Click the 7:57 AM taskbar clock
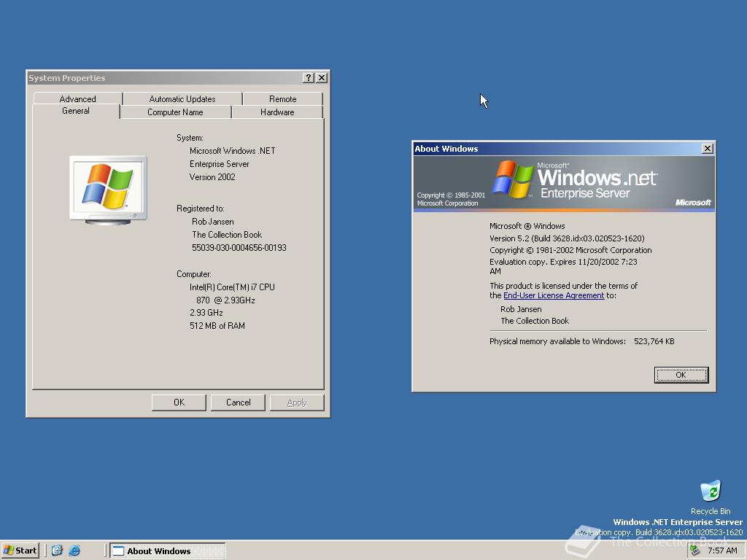This screenshot has height=560, width=747. point(722,551)
